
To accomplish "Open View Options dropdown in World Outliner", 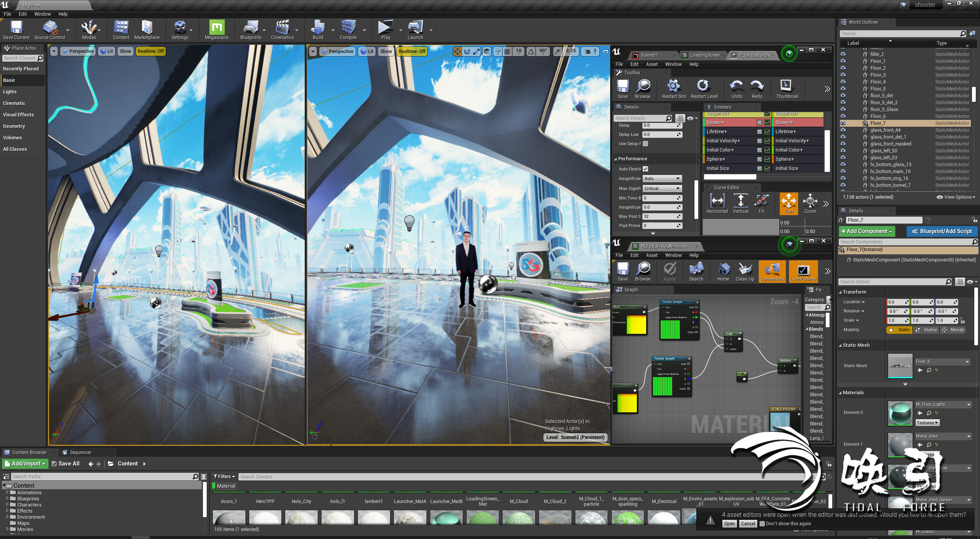I will click(x=956, y=197).
